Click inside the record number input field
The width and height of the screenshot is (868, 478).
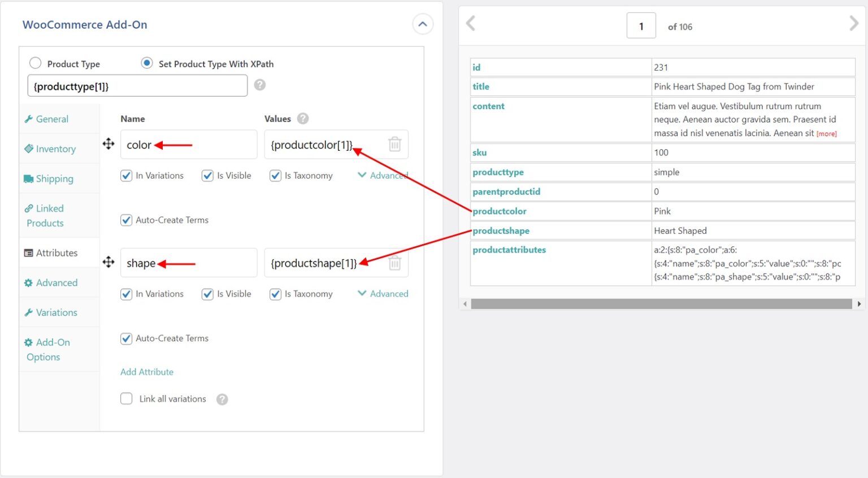tap(641, 25)
